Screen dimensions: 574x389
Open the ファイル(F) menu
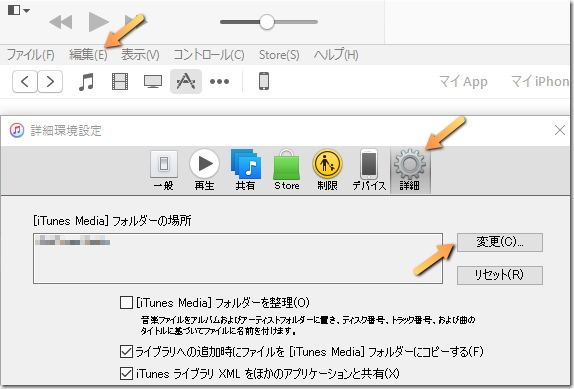pyautogui.click(x=31, y=55)
